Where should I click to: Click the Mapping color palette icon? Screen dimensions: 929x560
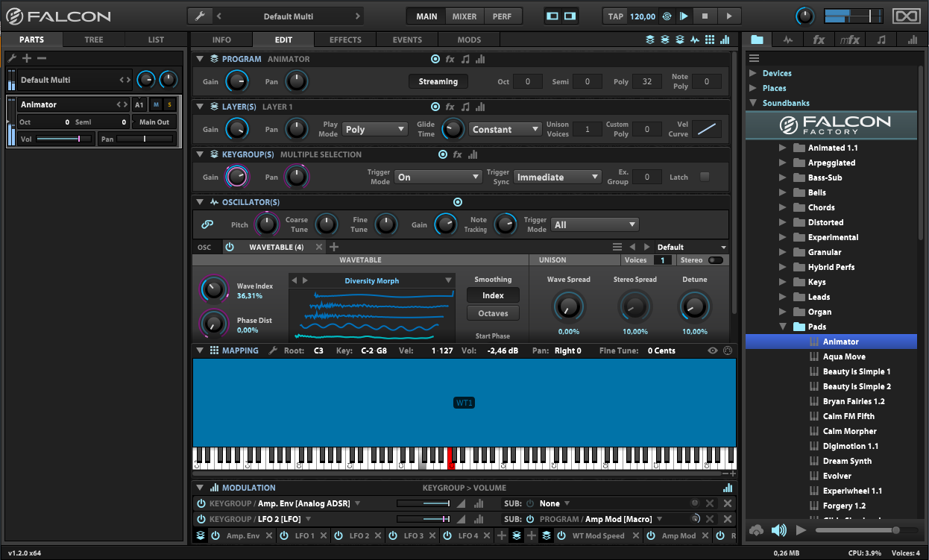pos(728,350)
